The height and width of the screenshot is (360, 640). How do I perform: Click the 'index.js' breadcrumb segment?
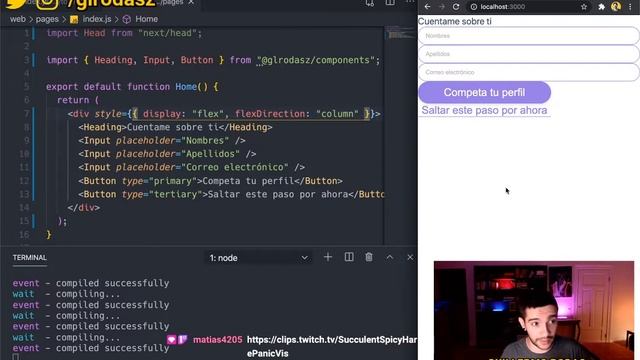(96, 19)
